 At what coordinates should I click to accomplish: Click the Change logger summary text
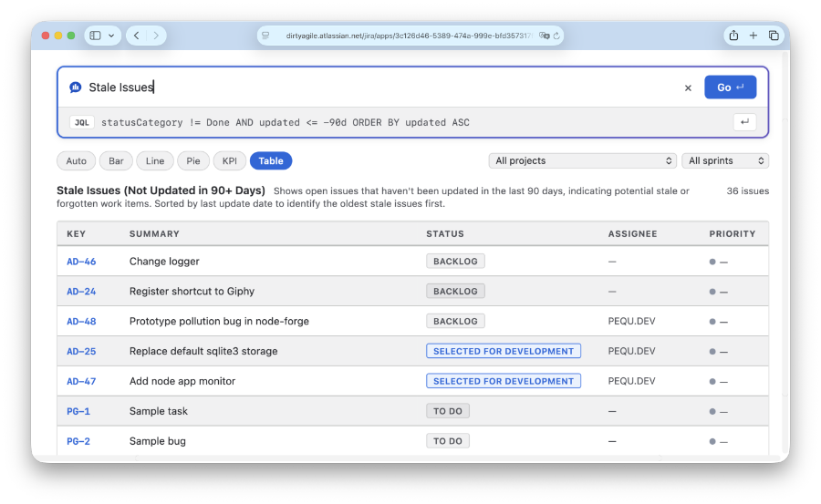(164, 262)
